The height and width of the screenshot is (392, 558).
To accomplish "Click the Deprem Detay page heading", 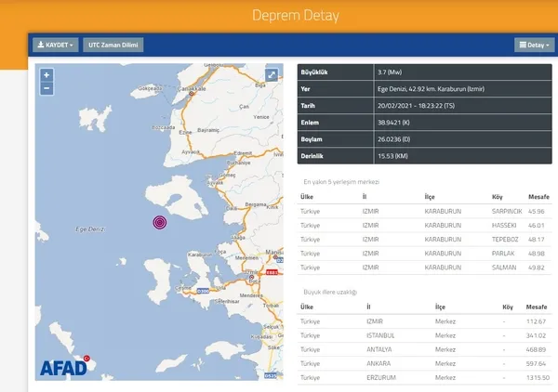I will [278, 16].
